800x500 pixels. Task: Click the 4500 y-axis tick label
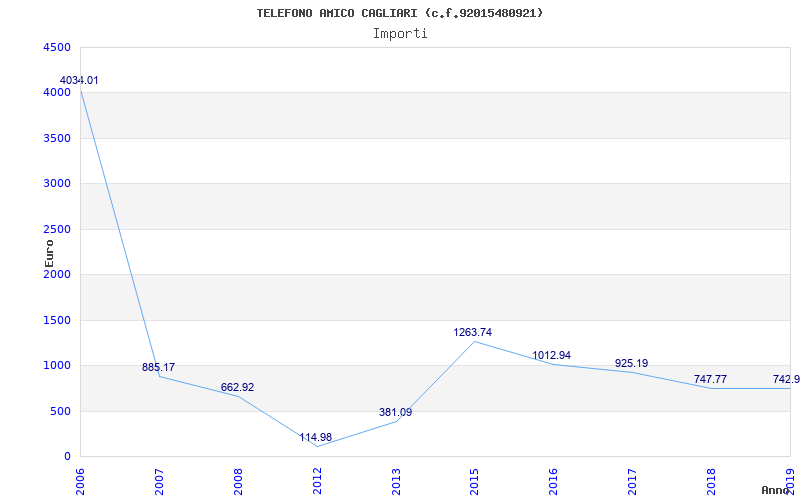(55, 47)
